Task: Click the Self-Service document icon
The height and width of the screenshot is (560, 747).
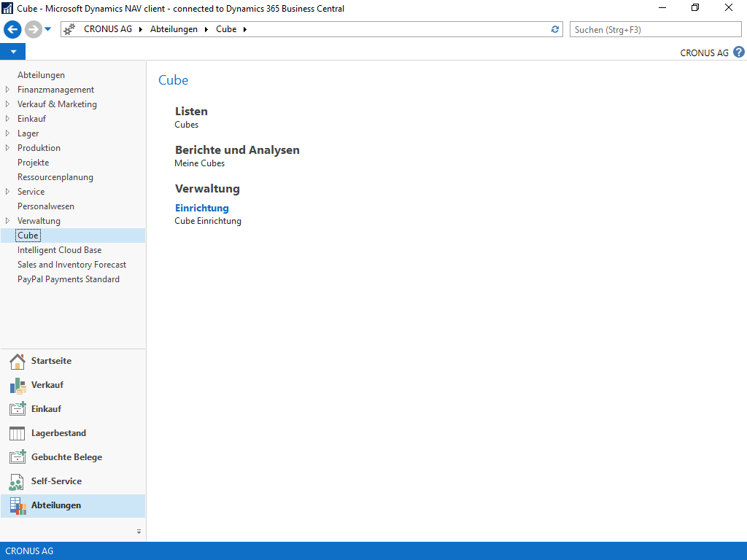Action: (16, 482)
